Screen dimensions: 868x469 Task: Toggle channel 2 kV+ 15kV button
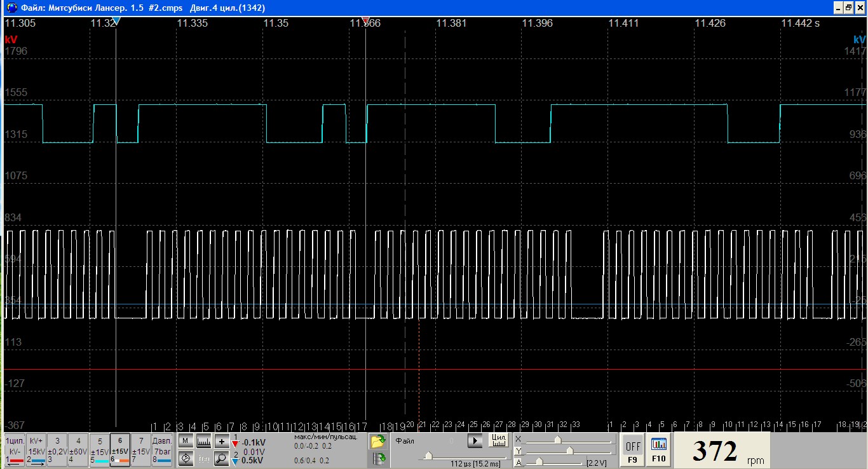[36, 449]
